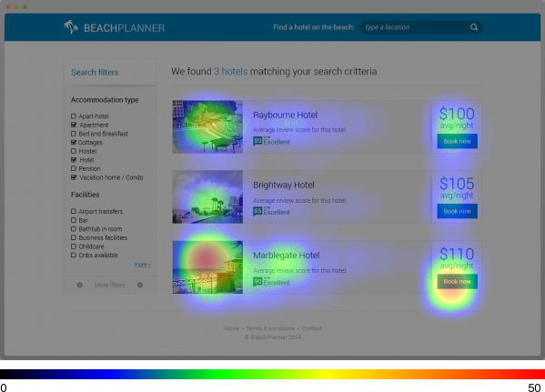Expand facilities list with more link

click(x=142, y=265)
